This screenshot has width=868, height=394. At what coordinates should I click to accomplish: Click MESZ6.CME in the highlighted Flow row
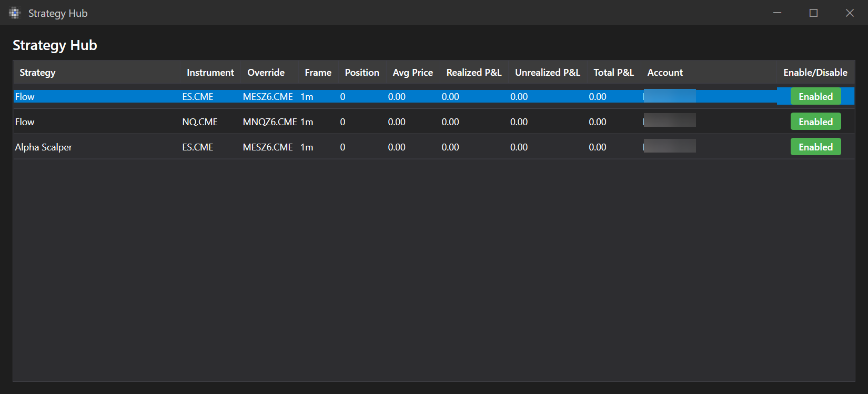(x=268, y=97)
